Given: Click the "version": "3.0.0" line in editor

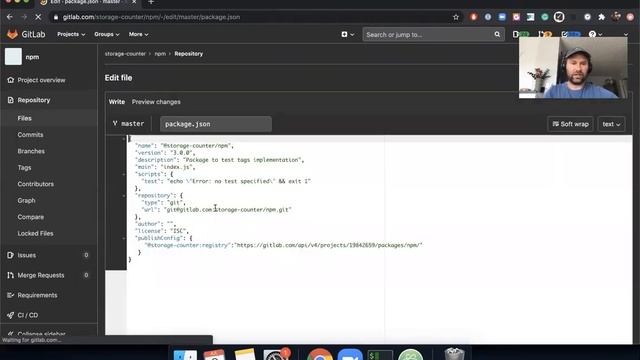Looking at the screenshot, I should tap(165, 153).
